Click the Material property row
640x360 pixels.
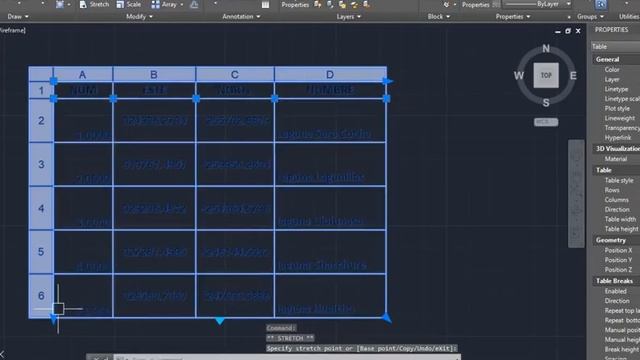pyautogui.click(x=616, y=159)
